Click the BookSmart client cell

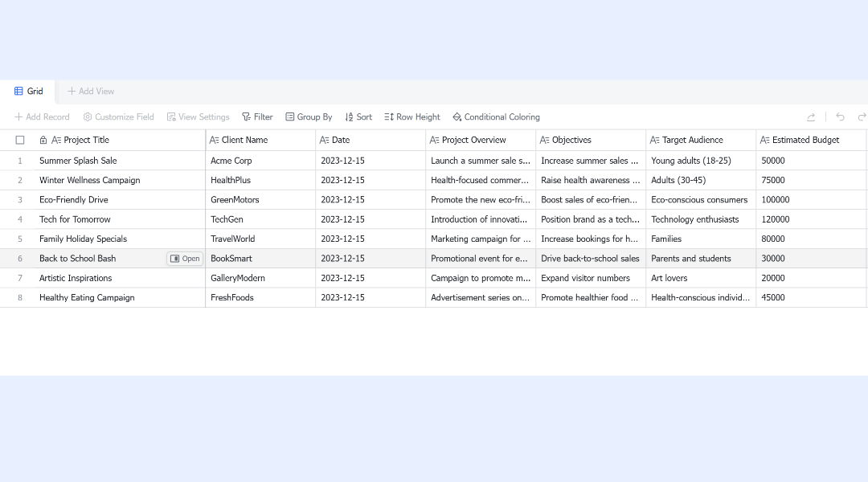tap(260, 259)
